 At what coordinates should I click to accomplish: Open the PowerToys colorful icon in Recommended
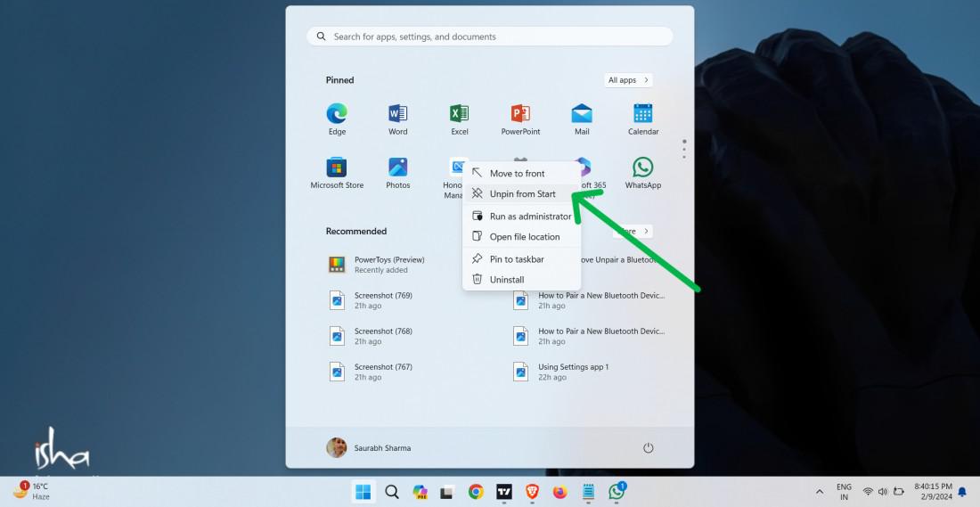pyautogui.click(x=337, y=265)
